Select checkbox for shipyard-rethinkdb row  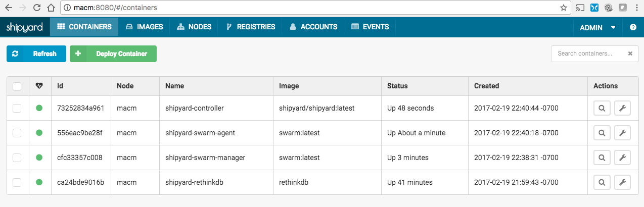pyautogui.click(x=17, y=182)
